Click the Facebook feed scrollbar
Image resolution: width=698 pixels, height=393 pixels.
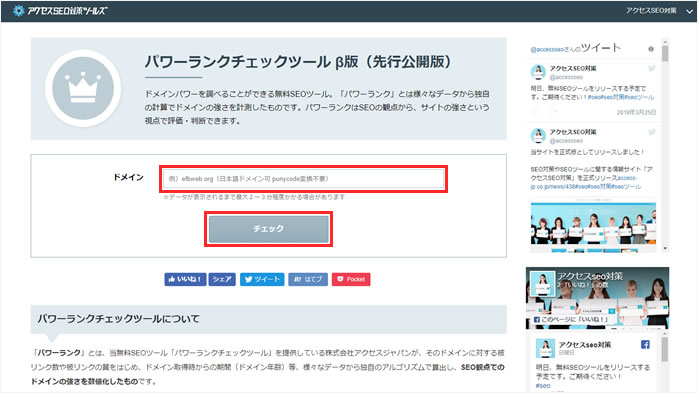click(665, 350)
